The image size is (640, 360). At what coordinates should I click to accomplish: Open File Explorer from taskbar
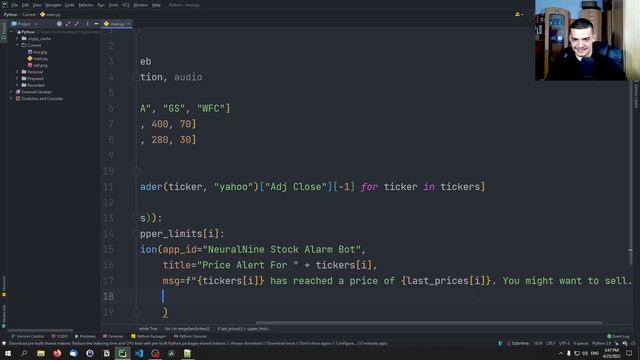point(41,353)
